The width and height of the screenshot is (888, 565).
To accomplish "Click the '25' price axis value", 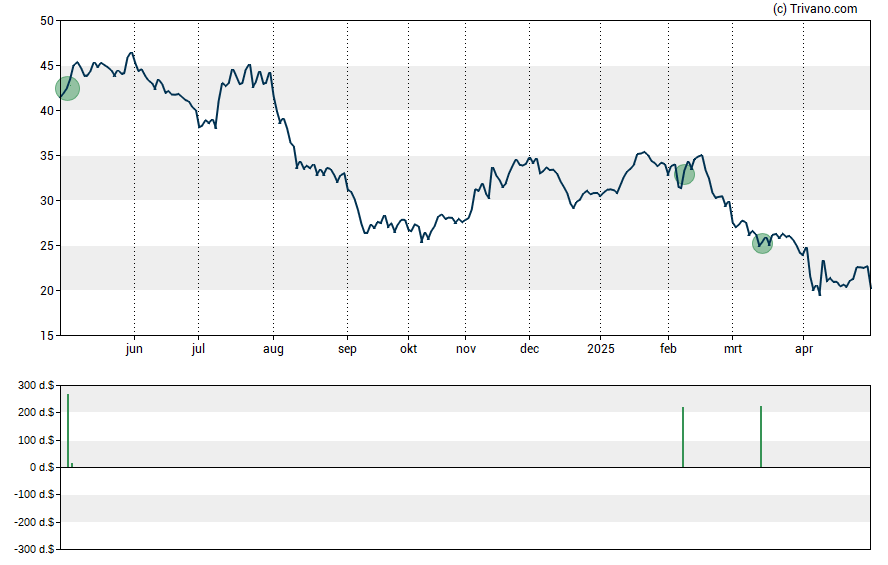I will tap(47, 246).
